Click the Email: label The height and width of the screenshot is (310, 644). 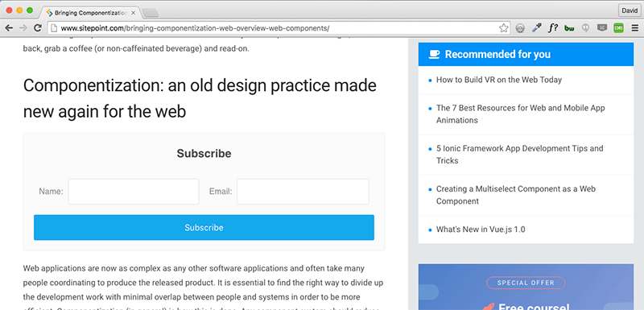(221, 192)
